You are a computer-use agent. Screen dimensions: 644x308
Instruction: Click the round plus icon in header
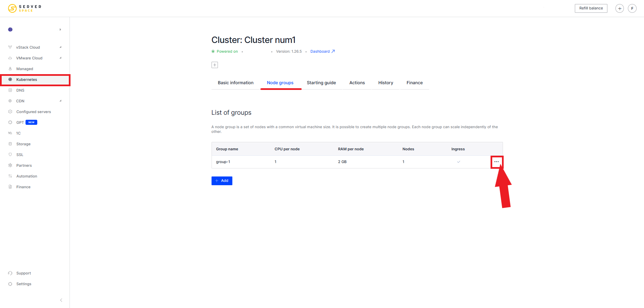pos(619,8)
